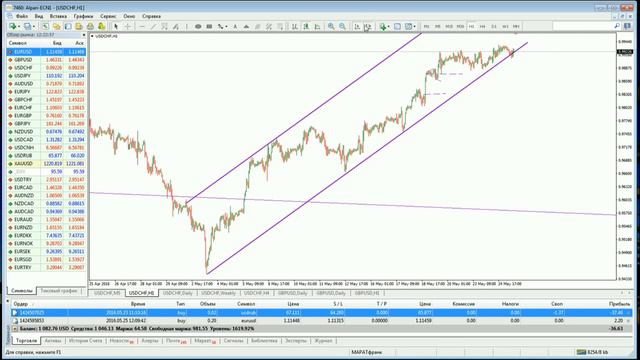Switch chart to candlesticks icon

[x=306, y=27]
